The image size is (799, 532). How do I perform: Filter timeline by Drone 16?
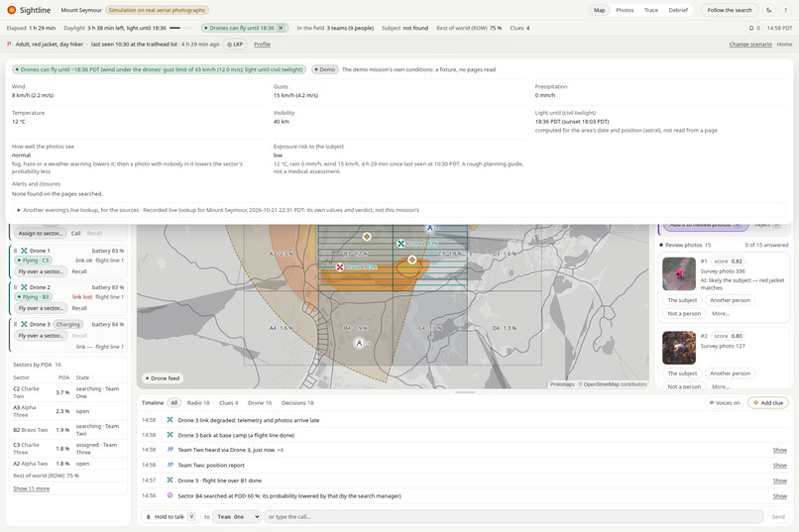(260, 402)
